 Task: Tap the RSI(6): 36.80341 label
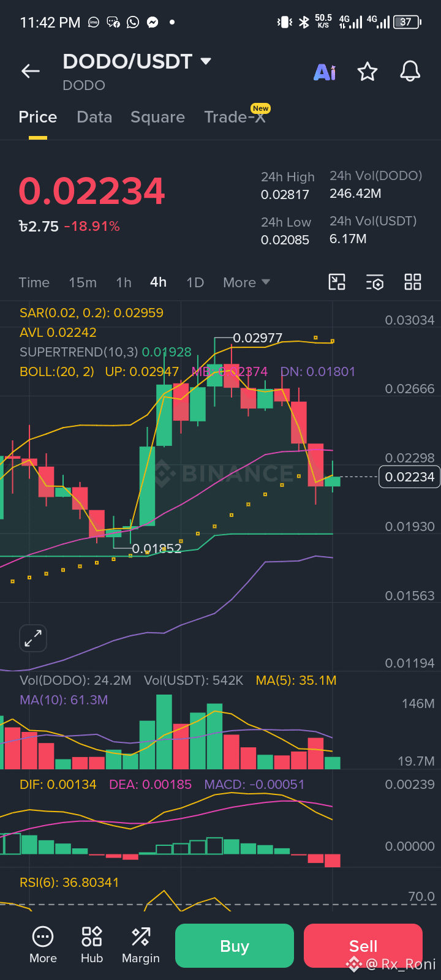(x=69, y=883)
